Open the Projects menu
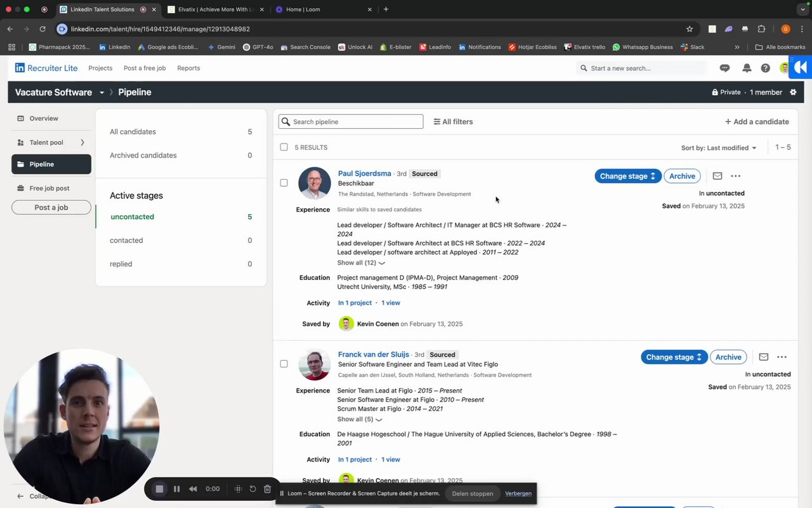The image size is (812, 508). tap(100, 68)
